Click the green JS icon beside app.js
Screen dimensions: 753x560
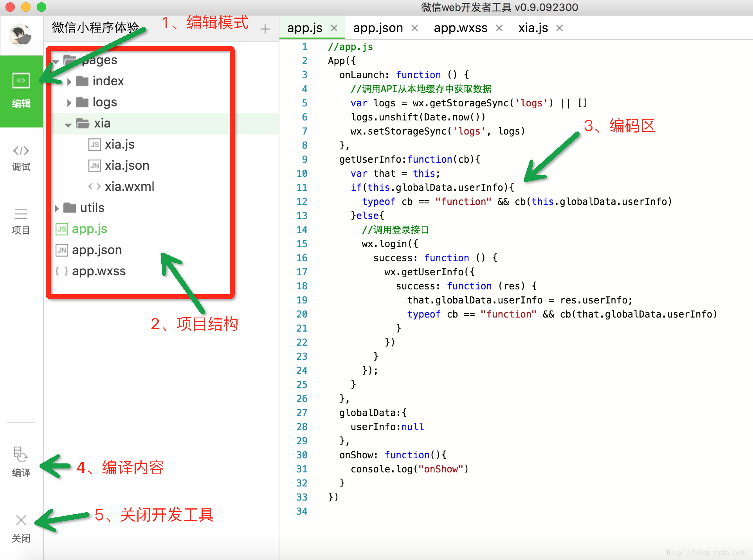62,229
